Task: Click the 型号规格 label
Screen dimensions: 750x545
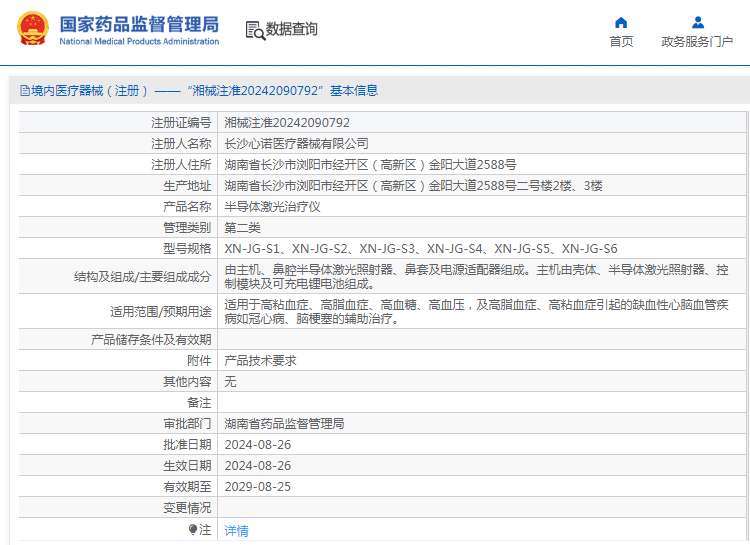Action: click(187, 249)
